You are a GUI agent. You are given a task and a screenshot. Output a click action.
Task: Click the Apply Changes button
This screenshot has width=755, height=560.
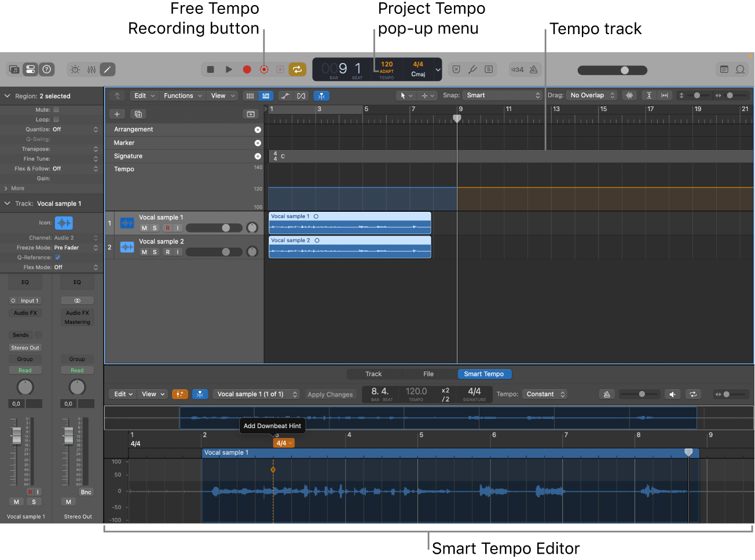click(x=331, y=394)
